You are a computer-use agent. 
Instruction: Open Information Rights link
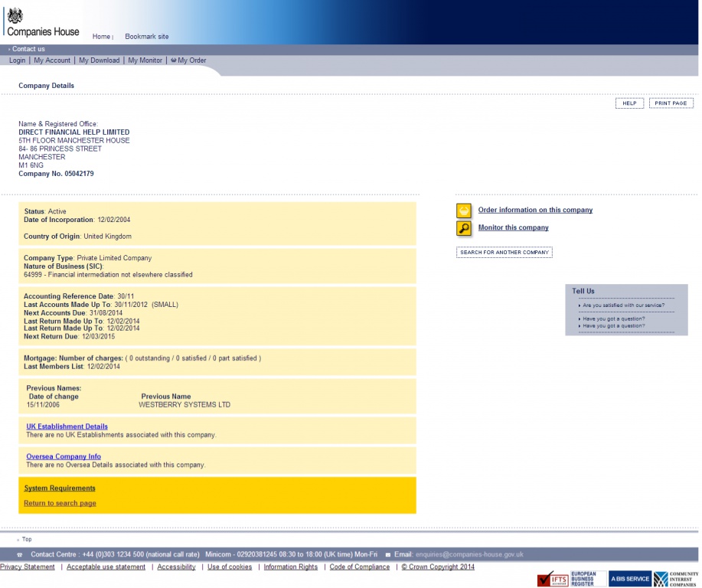(291, 567)
